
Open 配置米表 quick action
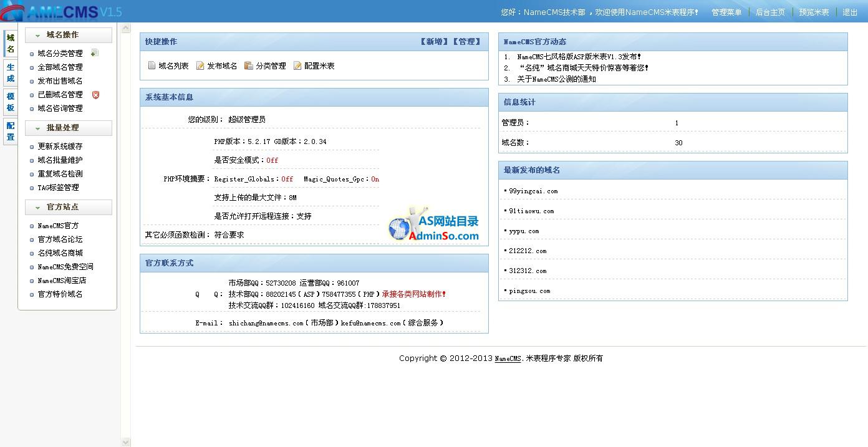(319, 66)
